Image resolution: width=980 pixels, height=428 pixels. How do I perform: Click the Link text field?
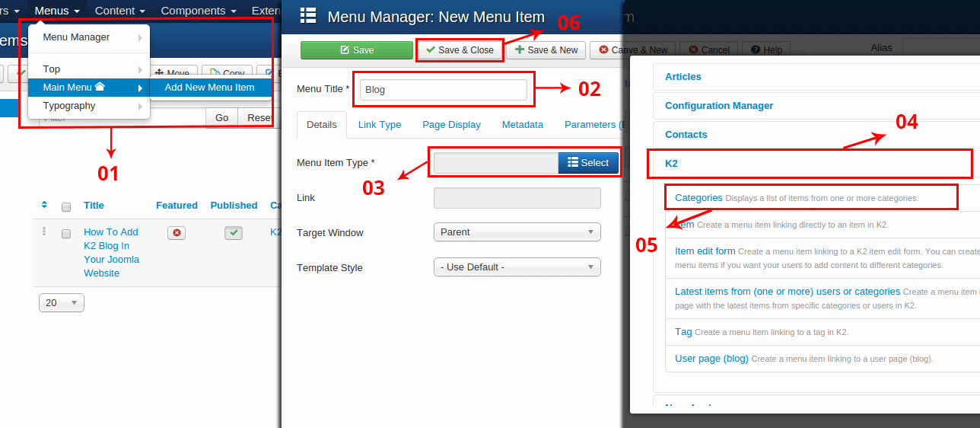click(517, 198)
